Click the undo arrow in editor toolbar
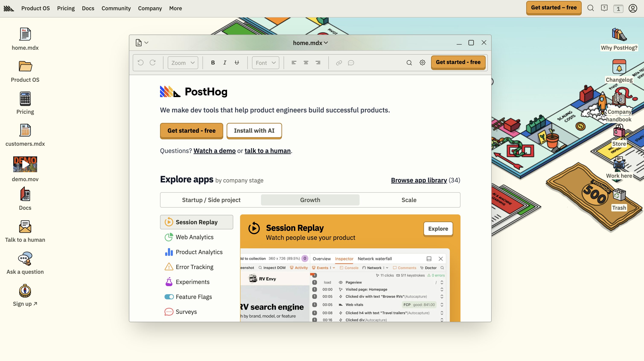 pos(140,63)
